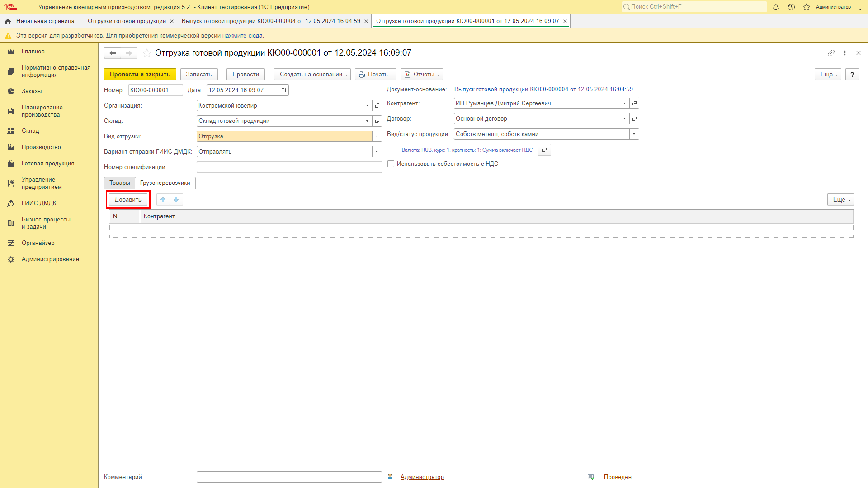Switch to Товары tab
Screen dimensions: 868x488
tap(120, 183)
